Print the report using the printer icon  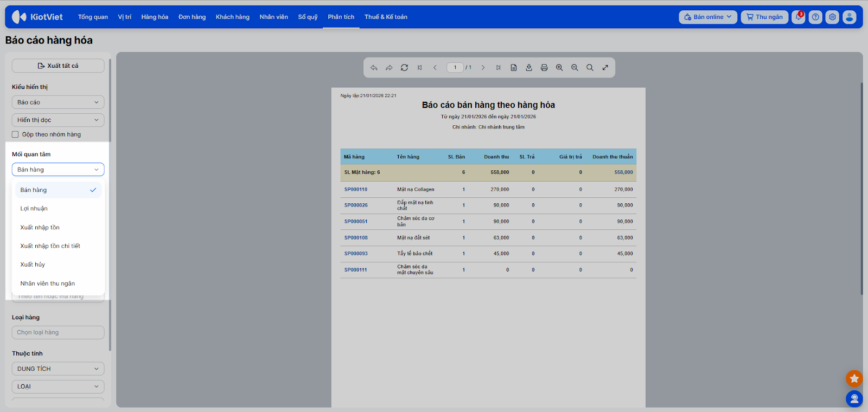[544, 68]
